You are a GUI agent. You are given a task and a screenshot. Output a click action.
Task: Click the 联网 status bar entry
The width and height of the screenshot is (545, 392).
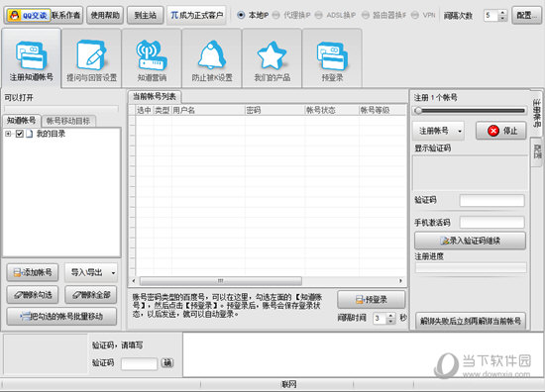(288, 384)
